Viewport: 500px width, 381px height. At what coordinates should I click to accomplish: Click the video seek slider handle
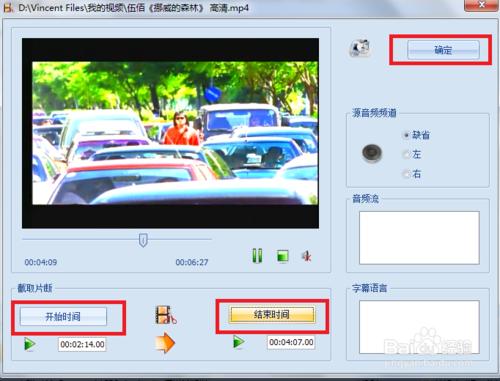(143, 240)
